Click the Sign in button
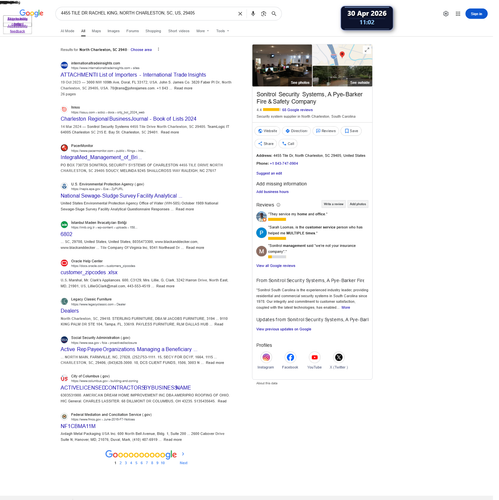 click(x=476, y=14)
